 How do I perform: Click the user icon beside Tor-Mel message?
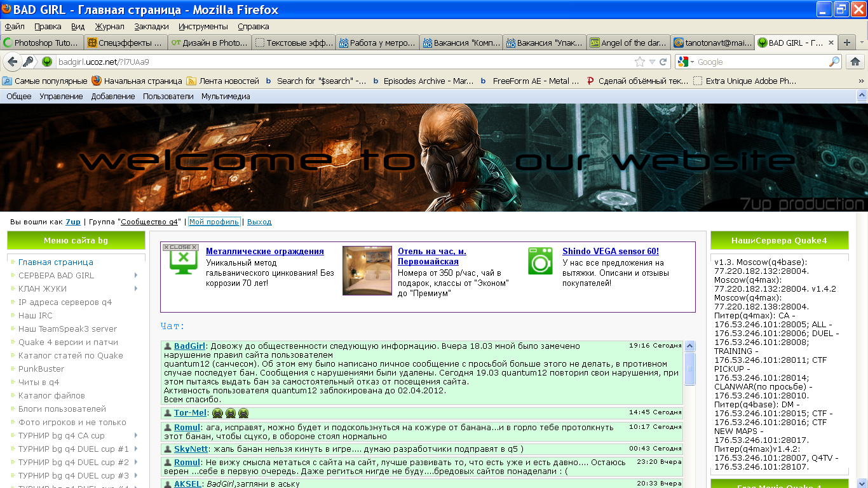[168, 413]
